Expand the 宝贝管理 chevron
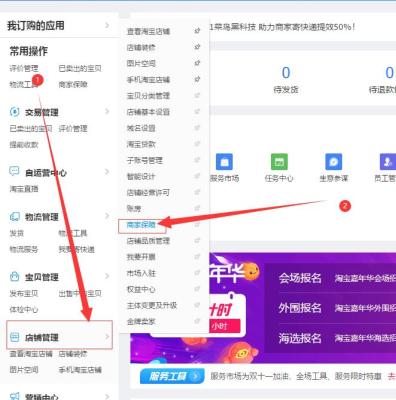Viewport: 396px width, 400px height. click(x=107, y=276)
